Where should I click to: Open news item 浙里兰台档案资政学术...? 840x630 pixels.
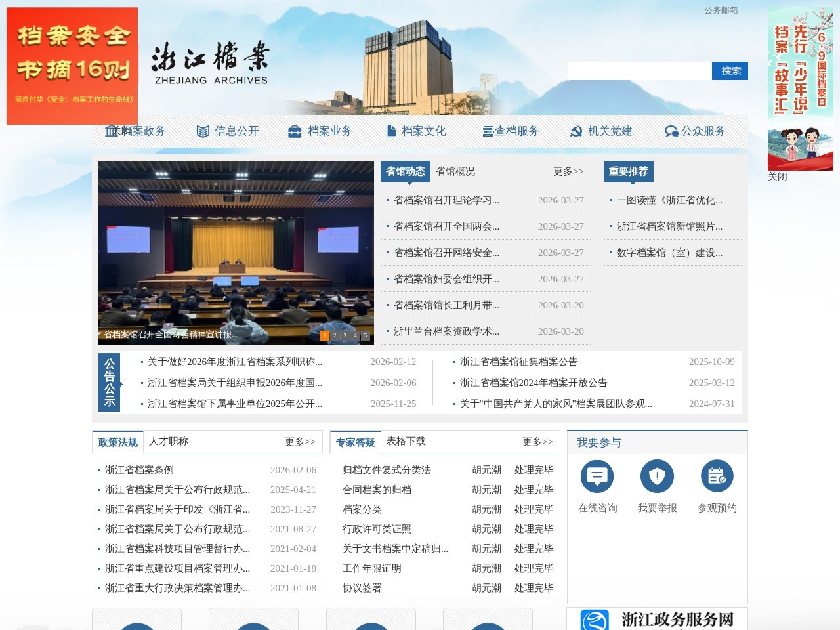click(x=446, y=331)
